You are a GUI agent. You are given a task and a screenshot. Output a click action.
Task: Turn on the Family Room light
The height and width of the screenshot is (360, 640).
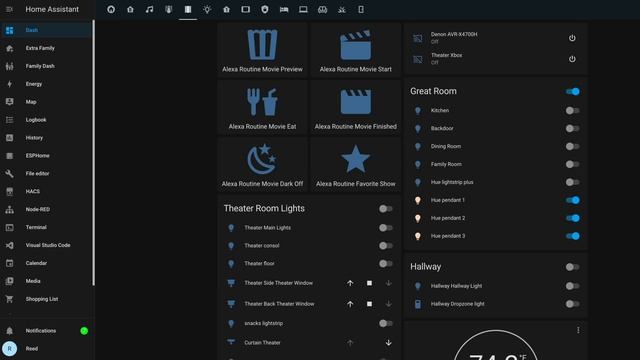(x=573, y=164)
